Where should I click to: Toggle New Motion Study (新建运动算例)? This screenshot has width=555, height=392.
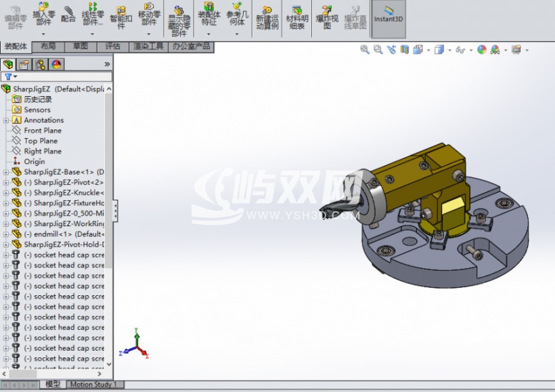267,17
